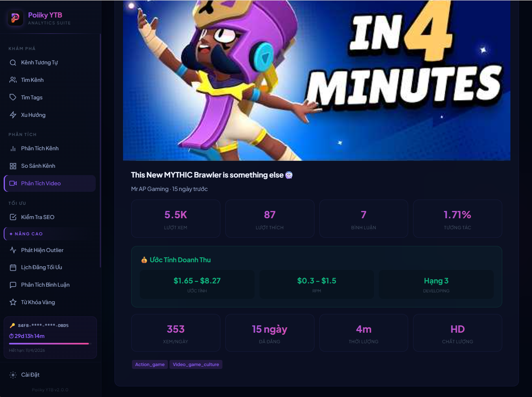Click the Phân Tích Kênh bar-chart icon
The height and width of the screenshot is (397, 532).
point(13,149)
